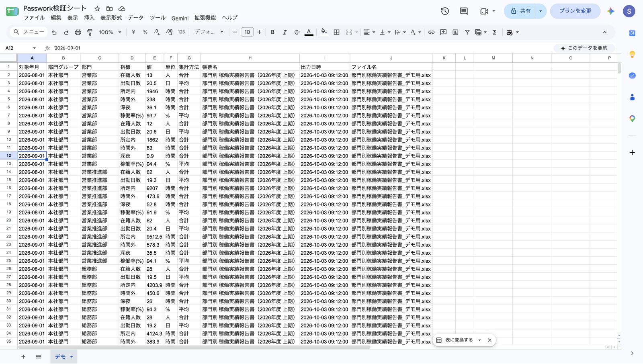The image size is (643, 364).
Task: Open the ファイル menu
Action: coord(34,18)
